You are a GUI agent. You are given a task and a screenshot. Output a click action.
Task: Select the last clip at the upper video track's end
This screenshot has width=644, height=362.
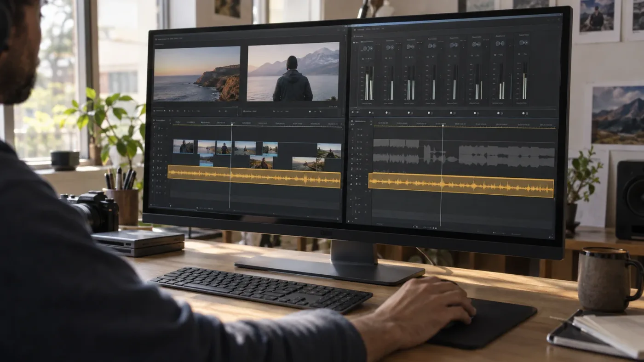coord(329,151)
